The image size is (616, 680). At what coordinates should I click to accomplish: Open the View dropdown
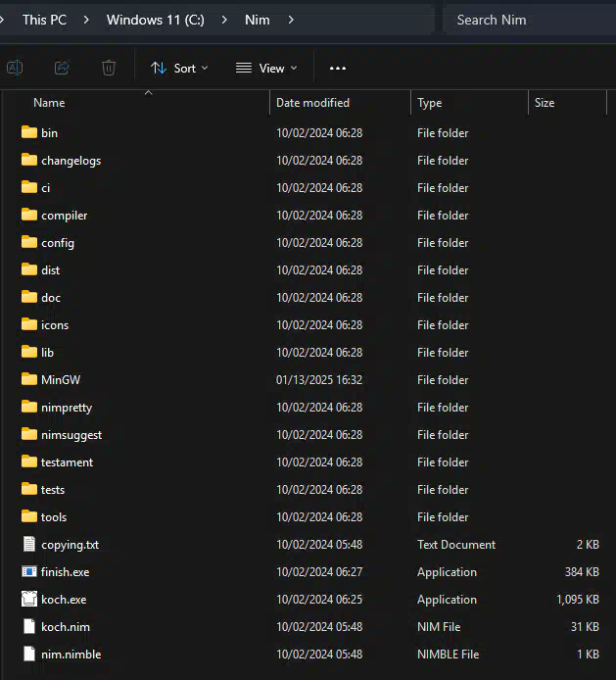pos(266,68)
